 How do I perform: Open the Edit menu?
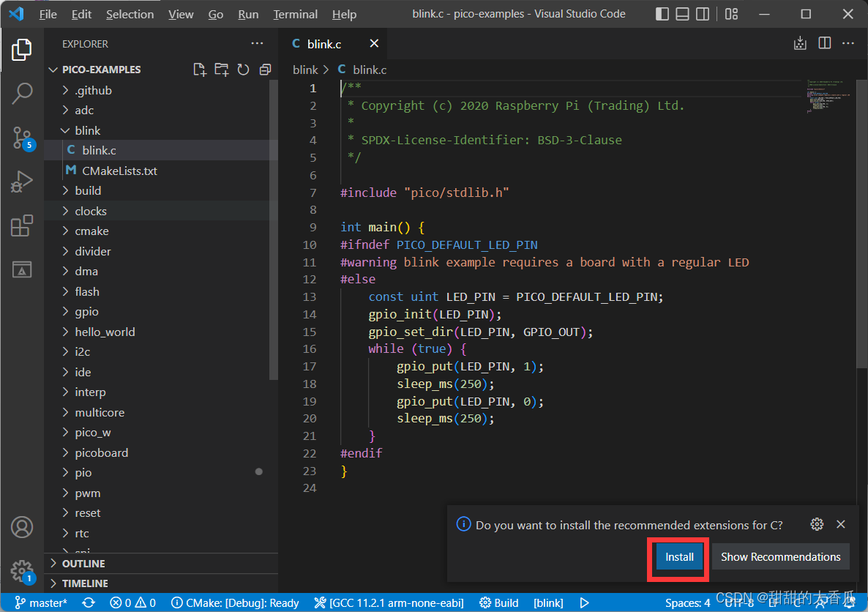point(81,15)
